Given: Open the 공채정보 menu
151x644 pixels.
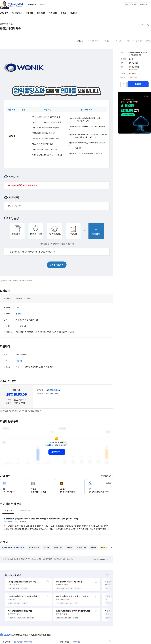Looking at the screenshot, I should click(29, 13).
